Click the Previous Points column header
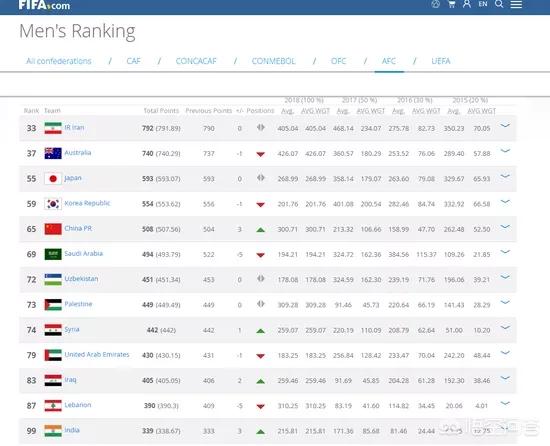The height and width of the screenshot is (446, 550). pos(209,111)
